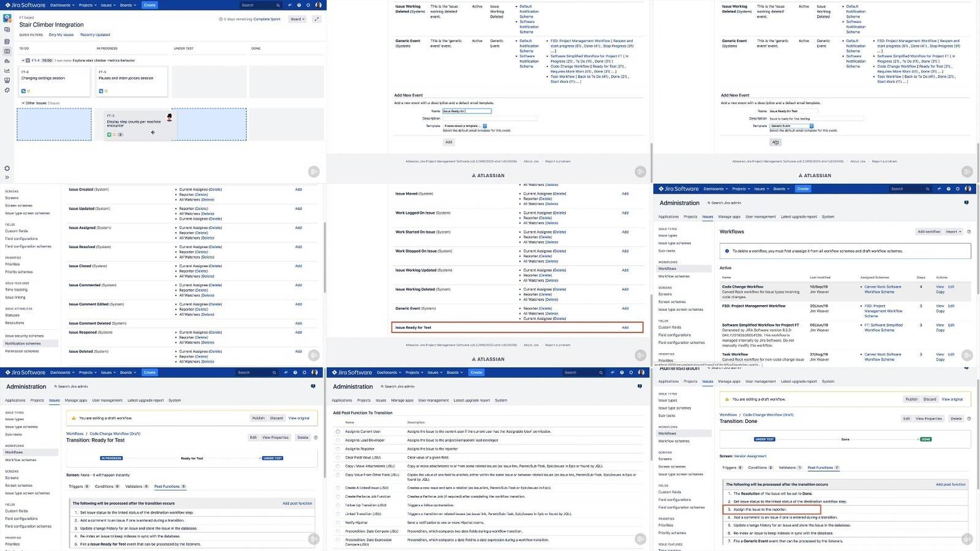This screenshot has width=980, height=551.
Task: Click the Jira Software logo in the Add Post Function window
Action: (x=352, y=373)
